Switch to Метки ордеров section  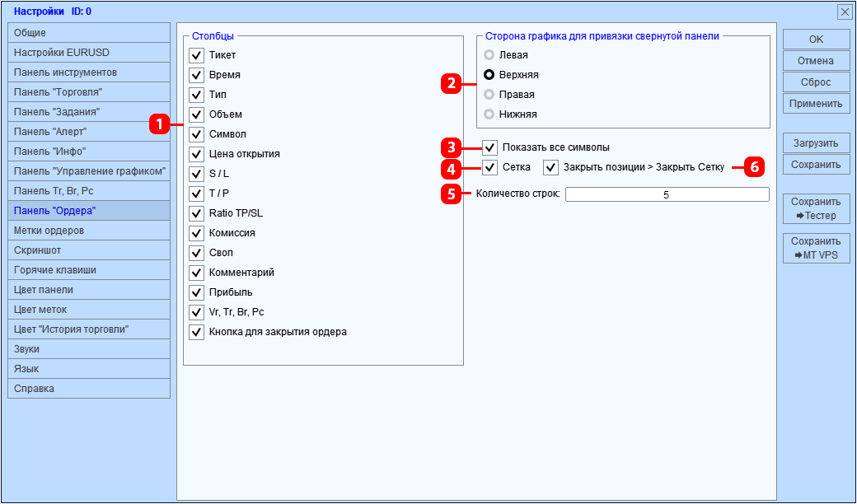89,231
